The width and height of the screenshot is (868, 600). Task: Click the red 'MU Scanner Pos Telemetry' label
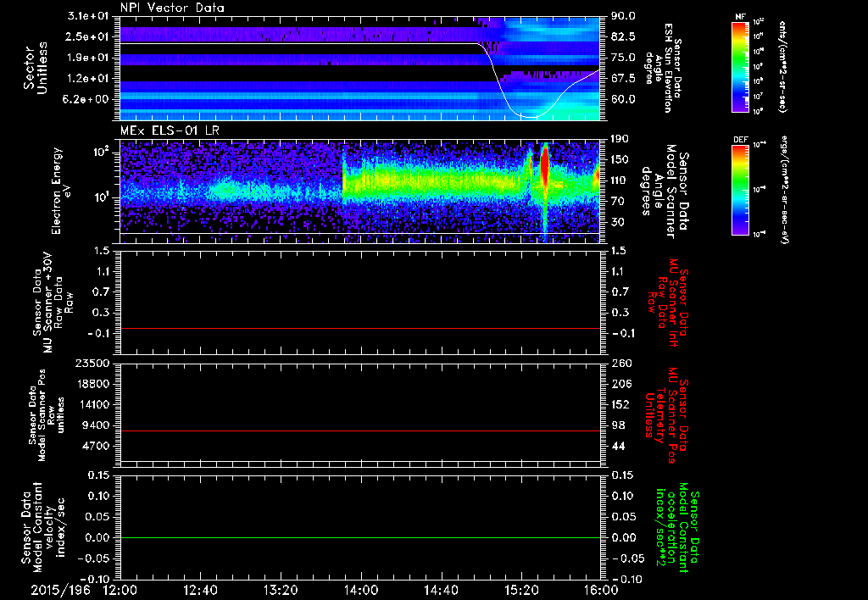pos(668,415)
